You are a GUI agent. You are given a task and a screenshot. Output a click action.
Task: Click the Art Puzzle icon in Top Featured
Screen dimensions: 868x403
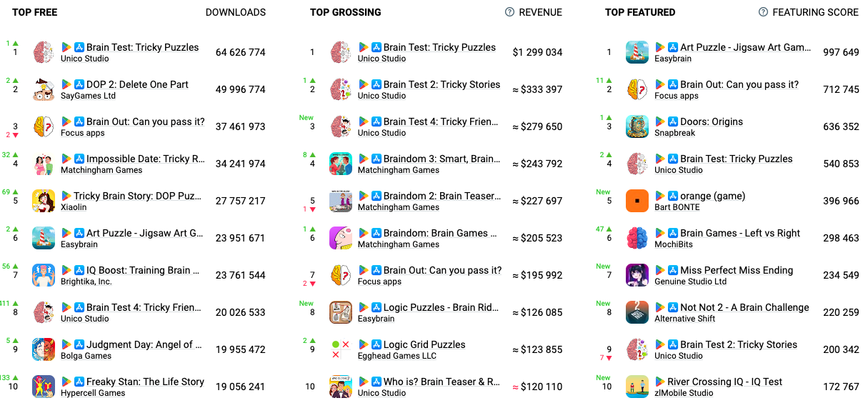click(637, 52)
